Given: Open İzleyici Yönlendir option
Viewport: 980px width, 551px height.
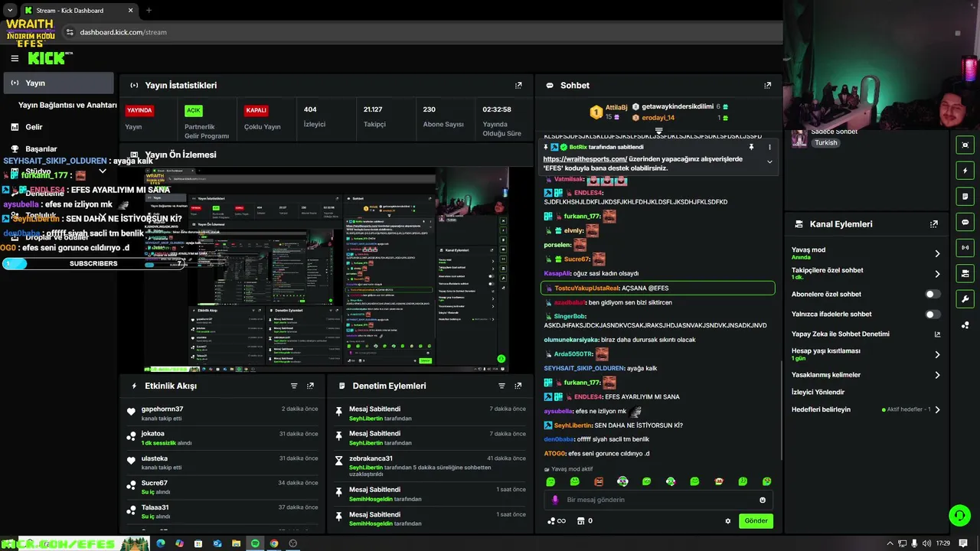Looking at the screenshot, I should coord(818,392).
